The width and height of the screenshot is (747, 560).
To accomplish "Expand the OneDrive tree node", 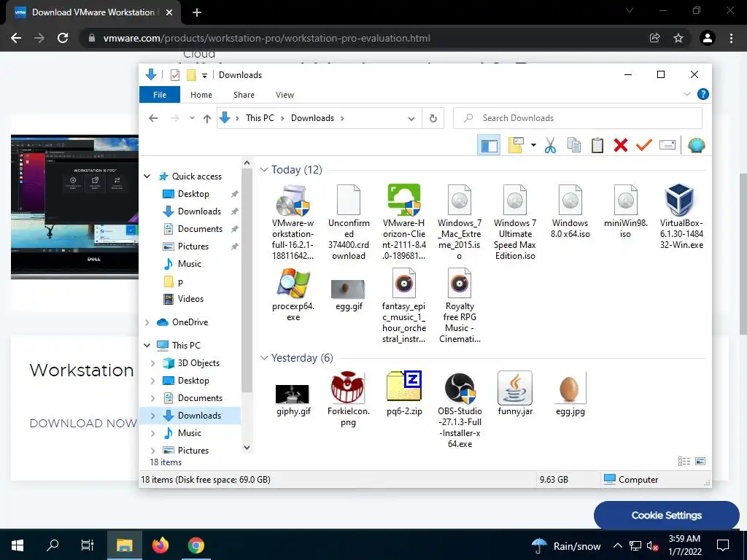I will pyautogui.click(x=147, y=322).
